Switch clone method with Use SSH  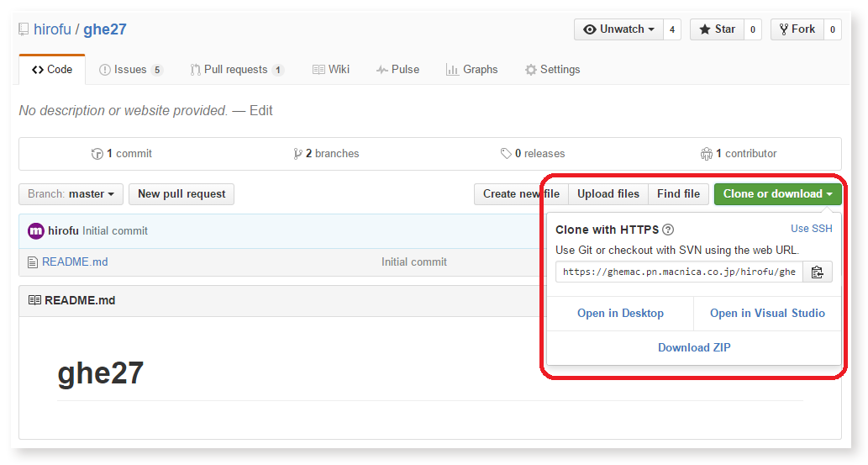811,229
